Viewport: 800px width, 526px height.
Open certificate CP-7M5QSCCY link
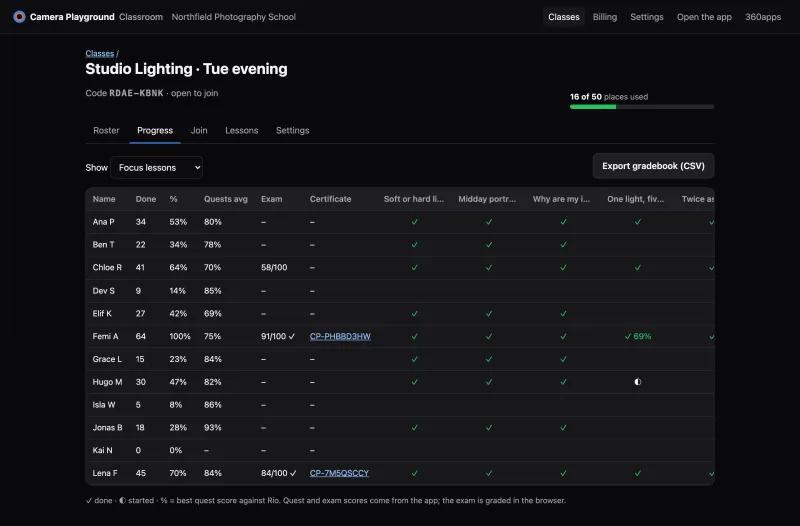point(339,473)
